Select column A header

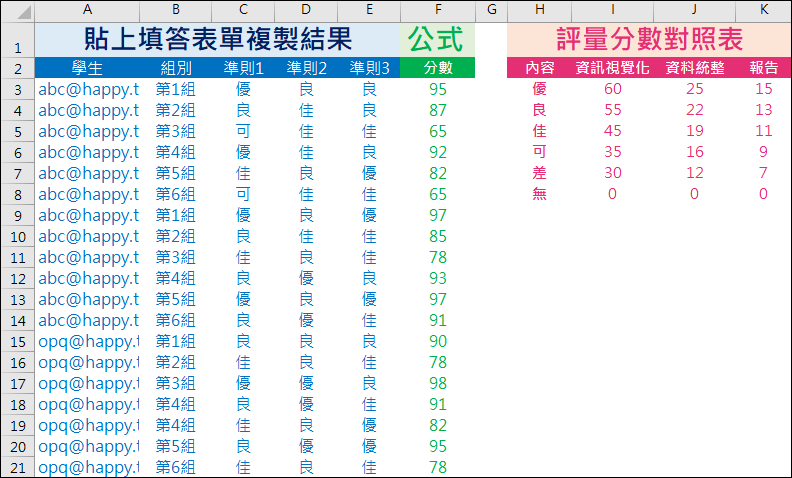[87, 10]
